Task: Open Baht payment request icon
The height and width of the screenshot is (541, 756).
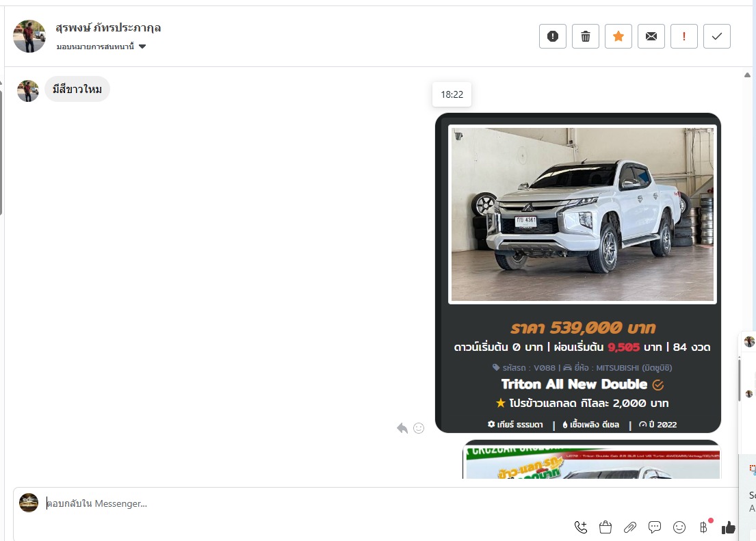Action: 703,527
